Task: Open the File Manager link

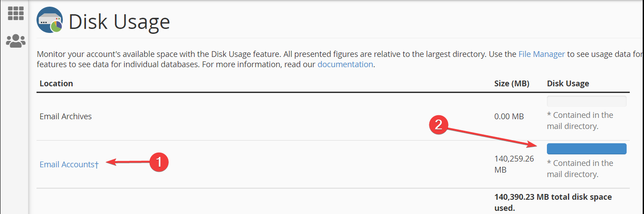Action: pyautogui.click(x=542, y=54)
